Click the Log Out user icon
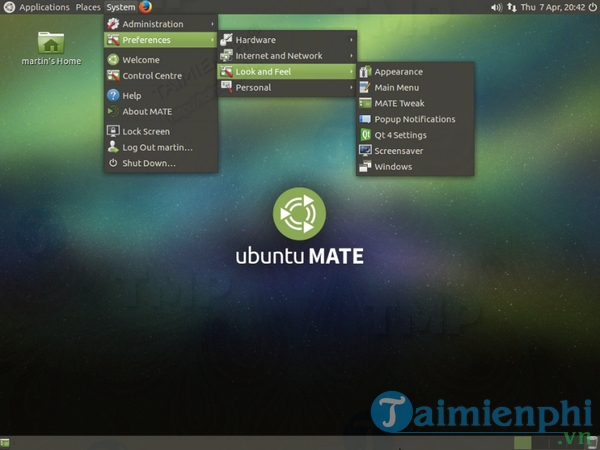This screenshot has width=600, height=450. point(113,147)
